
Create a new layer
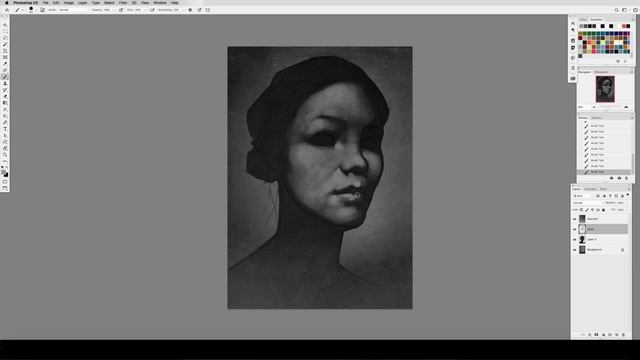click(616, 335)
